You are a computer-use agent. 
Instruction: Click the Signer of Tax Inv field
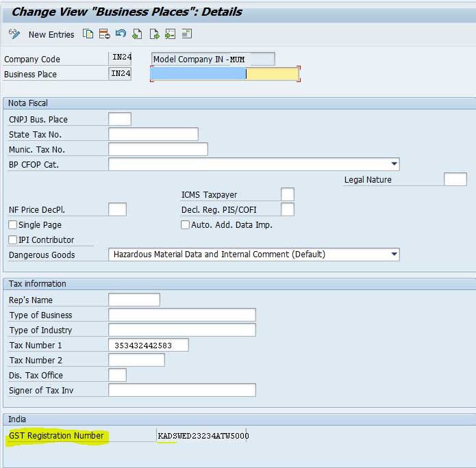[182, 391]
